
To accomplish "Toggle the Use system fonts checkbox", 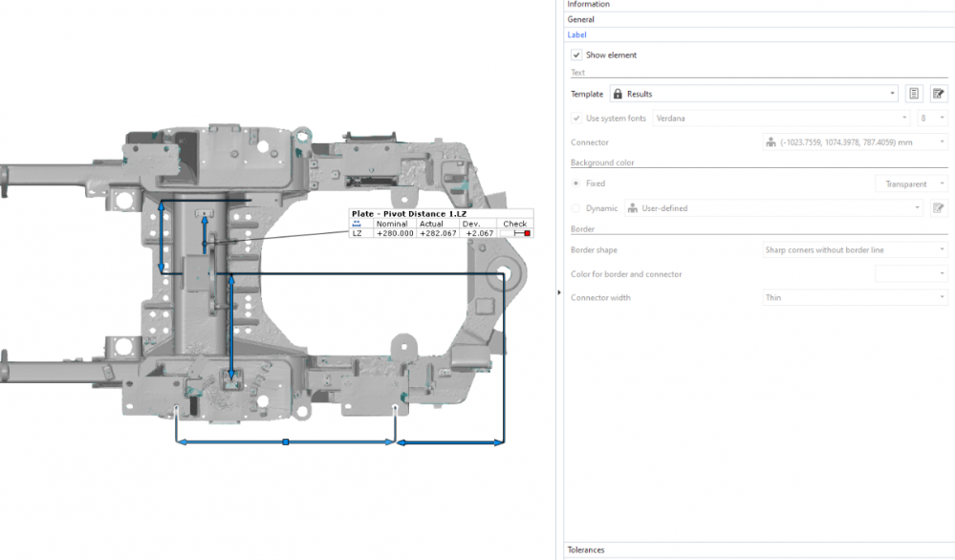I will click(576, 118).
